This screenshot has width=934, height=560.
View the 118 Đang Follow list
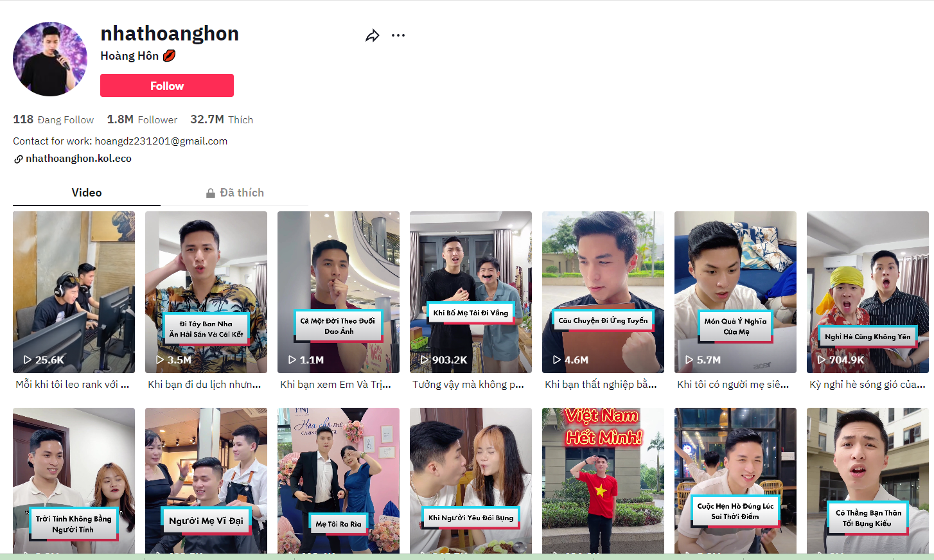point(53,119)
